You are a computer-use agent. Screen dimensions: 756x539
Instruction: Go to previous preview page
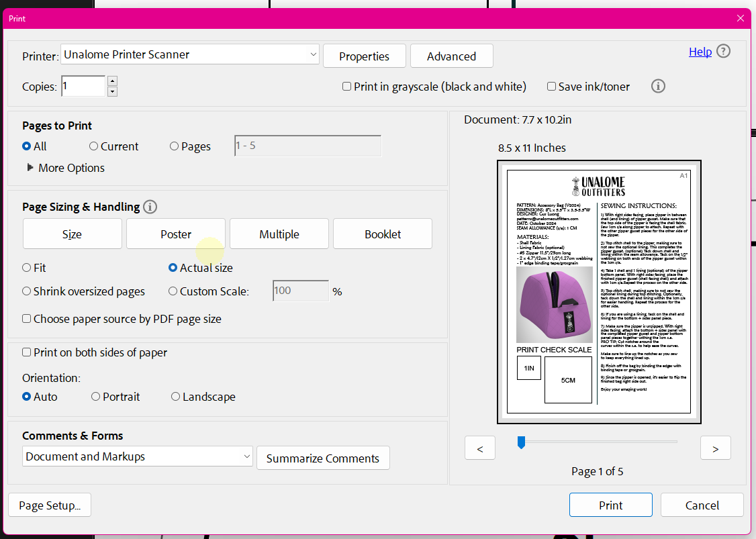[479, 448]
